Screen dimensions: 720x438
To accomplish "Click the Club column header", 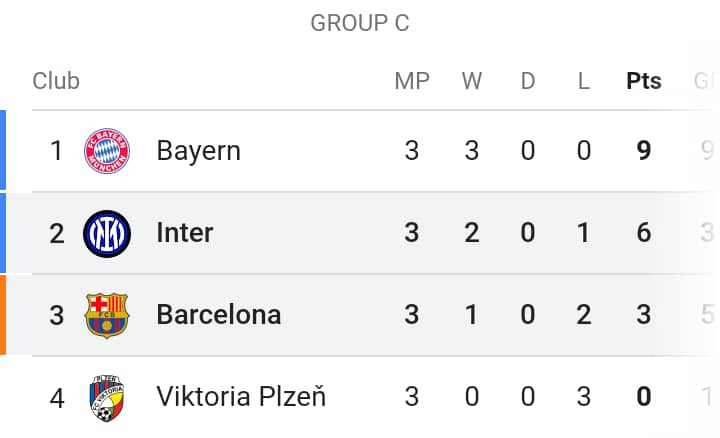I will tap(56, 81).
